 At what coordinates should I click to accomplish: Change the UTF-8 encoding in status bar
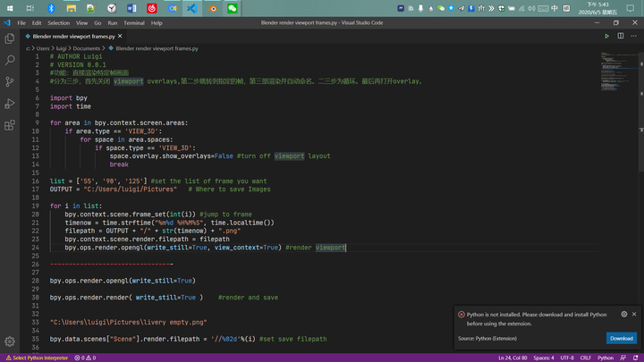tap(567, 358)
